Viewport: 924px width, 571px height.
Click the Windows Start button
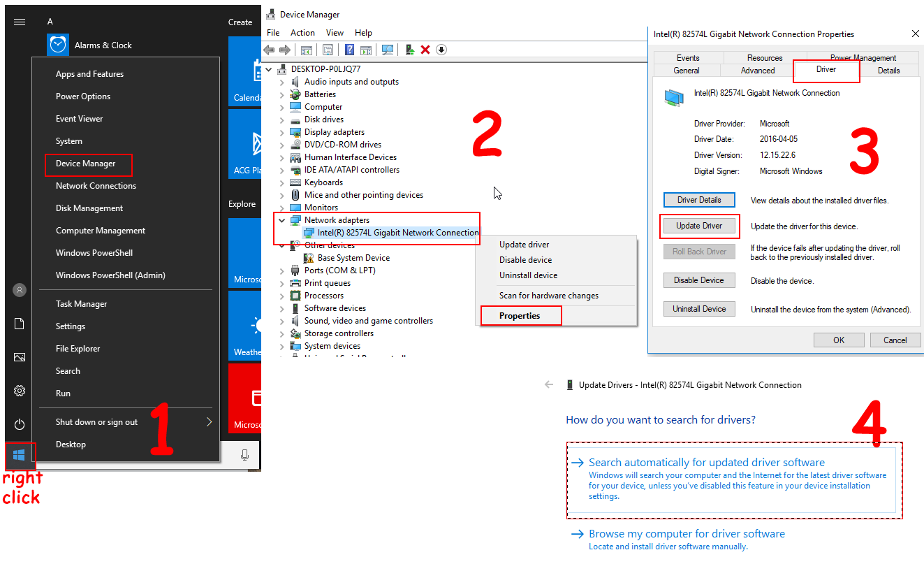click(20, 456)
